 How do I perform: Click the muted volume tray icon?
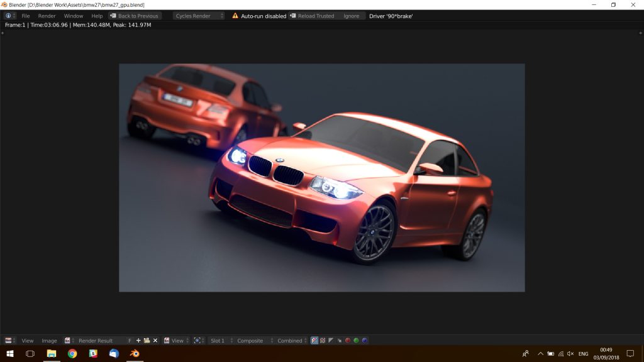570,353
